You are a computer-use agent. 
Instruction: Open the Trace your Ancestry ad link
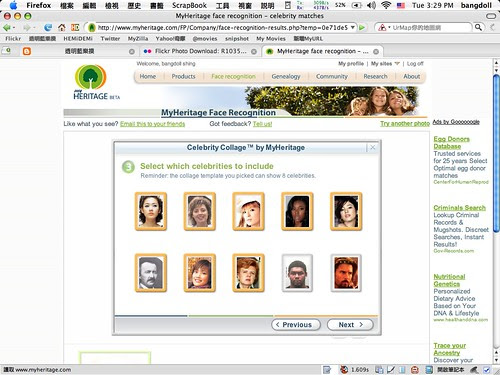[x=450, y=349]
